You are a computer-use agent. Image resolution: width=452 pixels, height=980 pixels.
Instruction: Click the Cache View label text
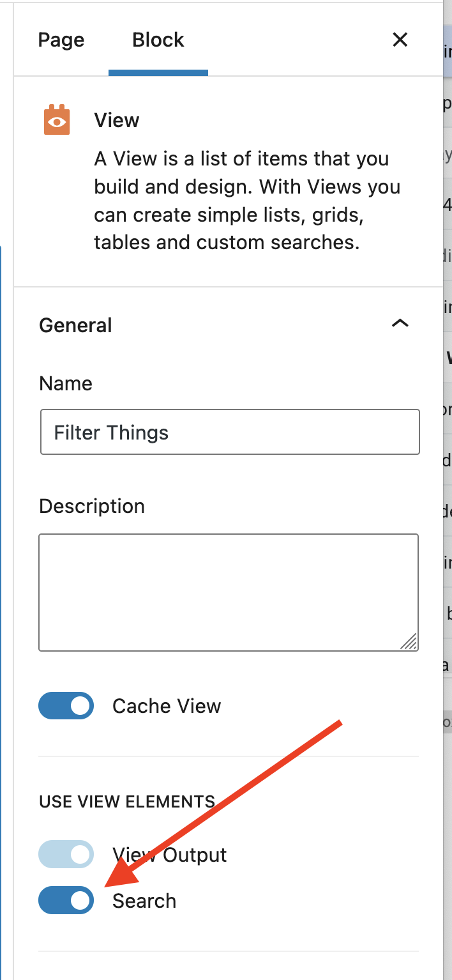coord(167,706)
